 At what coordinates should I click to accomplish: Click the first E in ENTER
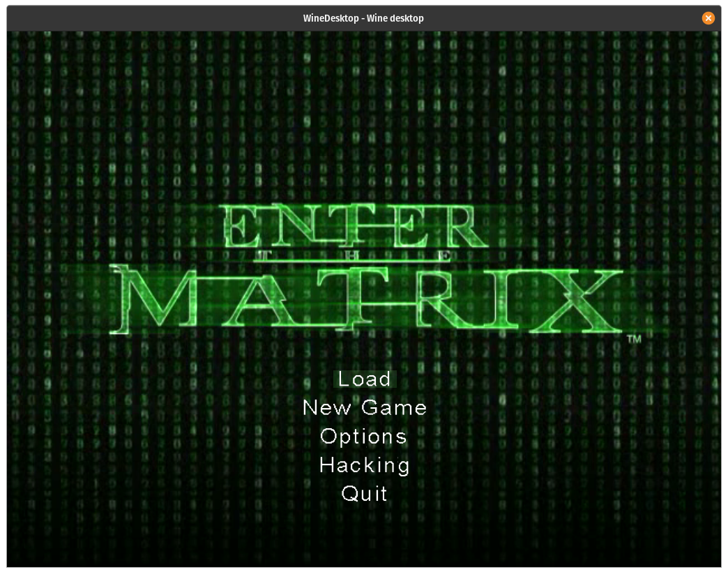click(x=241, y=227)
